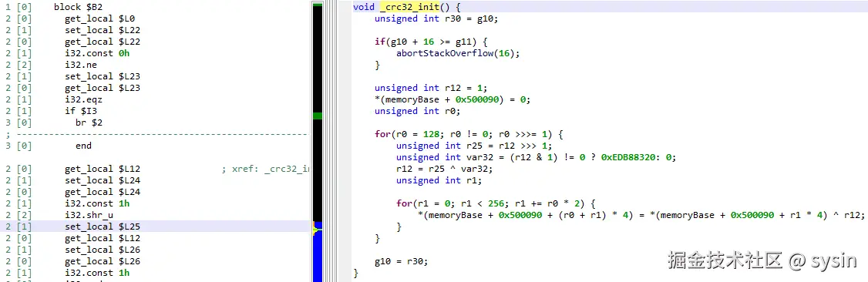The width and height of the screenshot is (868, 282).
Task: Click the '; xref: _crc32_in' cross-reference comment
Action: 265,170
